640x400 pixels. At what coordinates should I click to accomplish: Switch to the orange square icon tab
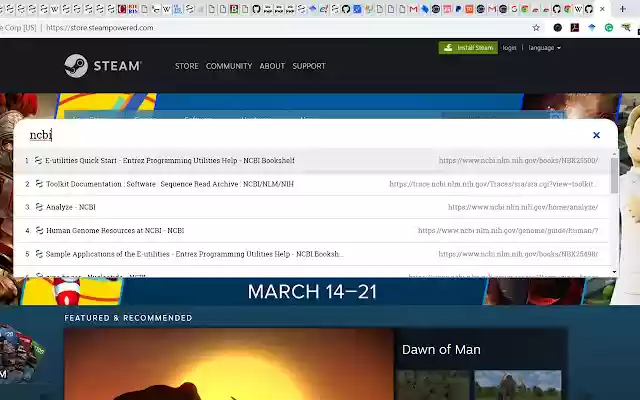pyautogui.click(x=469, y=9)
